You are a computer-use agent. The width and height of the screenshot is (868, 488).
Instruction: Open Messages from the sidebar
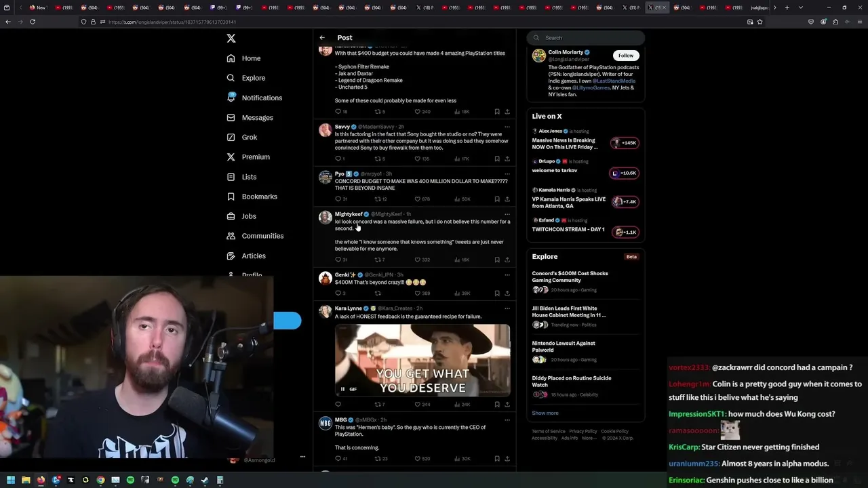coord(250,117)
